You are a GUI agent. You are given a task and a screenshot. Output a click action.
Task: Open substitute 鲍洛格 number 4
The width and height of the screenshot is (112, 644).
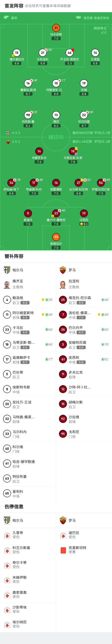click(x=28, y=300)
